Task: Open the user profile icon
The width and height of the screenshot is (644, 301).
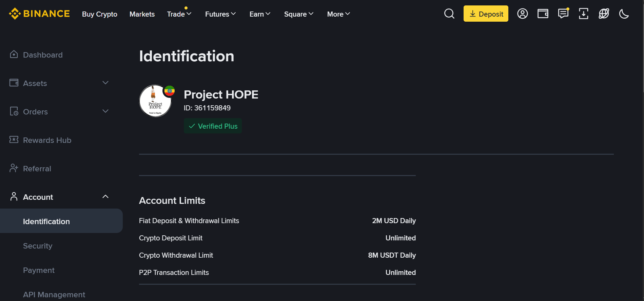Action: (522, 14)
